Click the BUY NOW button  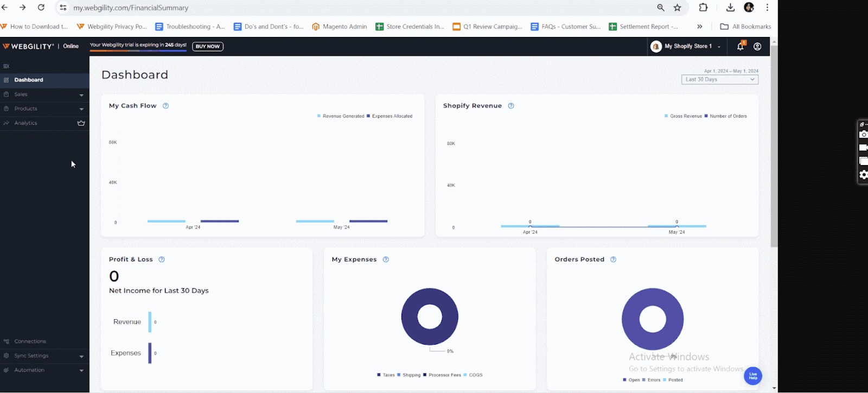pos(207,47)
